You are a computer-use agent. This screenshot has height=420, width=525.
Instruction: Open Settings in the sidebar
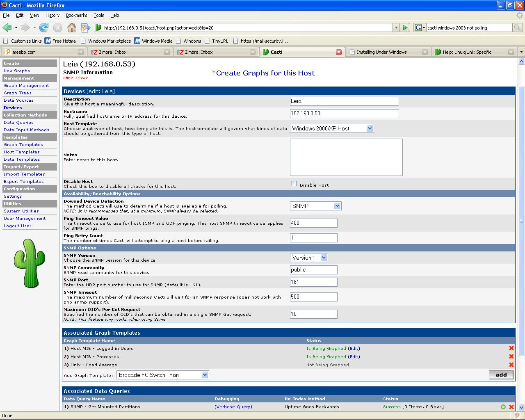13,196
